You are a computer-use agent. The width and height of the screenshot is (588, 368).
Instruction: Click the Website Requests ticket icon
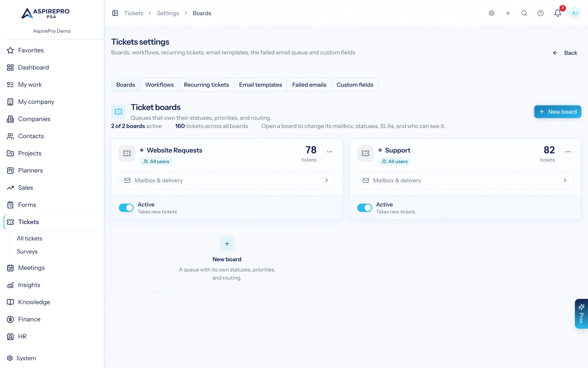pyautogui.click(x=127, y=153)
